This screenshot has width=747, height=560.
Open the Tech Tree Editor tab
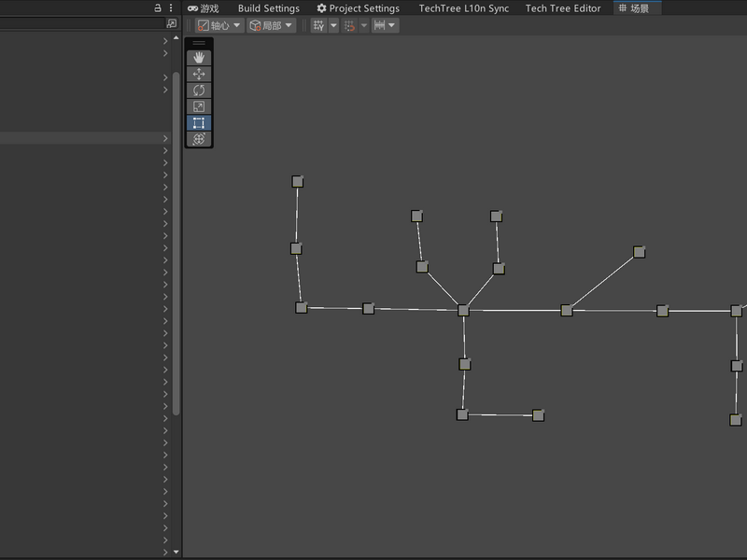563,8
